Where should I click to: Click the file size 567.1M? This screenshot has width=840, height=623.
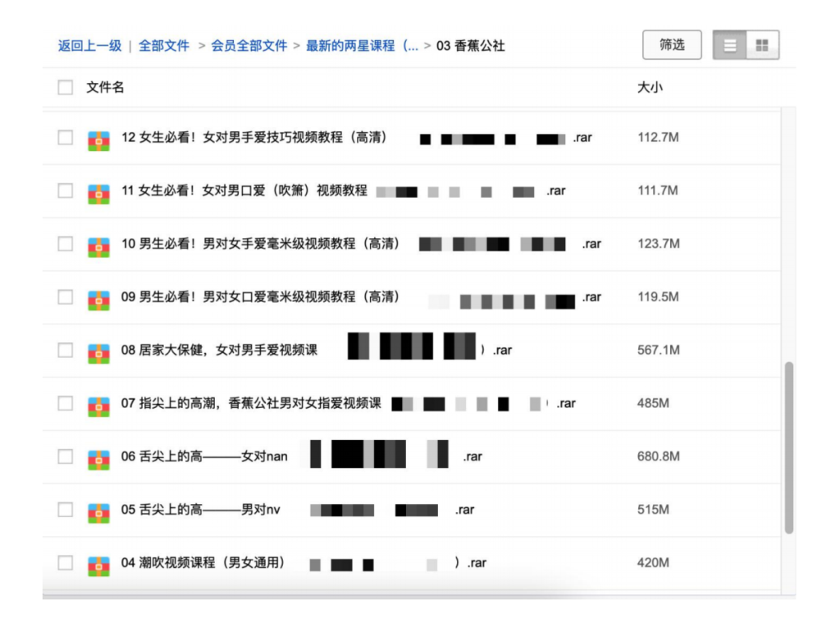(659, 350)
